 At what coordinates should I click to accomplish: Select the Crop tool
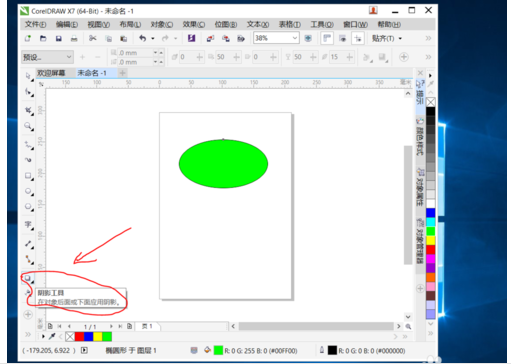[x=28, y=110]
